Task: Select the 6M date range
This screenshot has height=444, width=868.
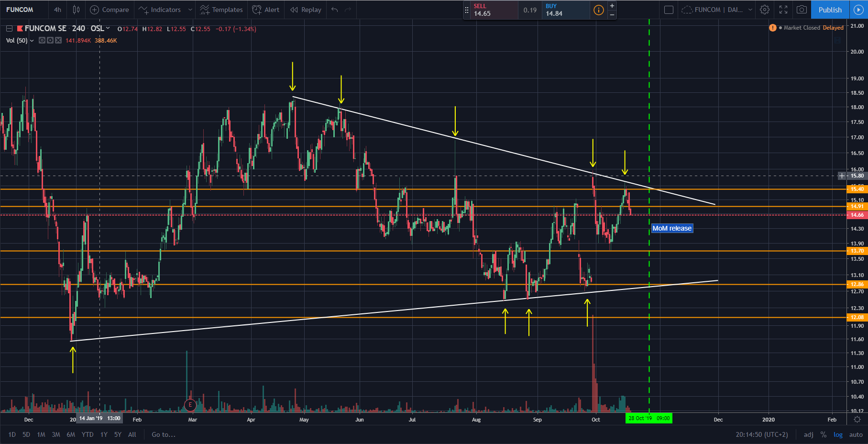Action: point(71,434)
